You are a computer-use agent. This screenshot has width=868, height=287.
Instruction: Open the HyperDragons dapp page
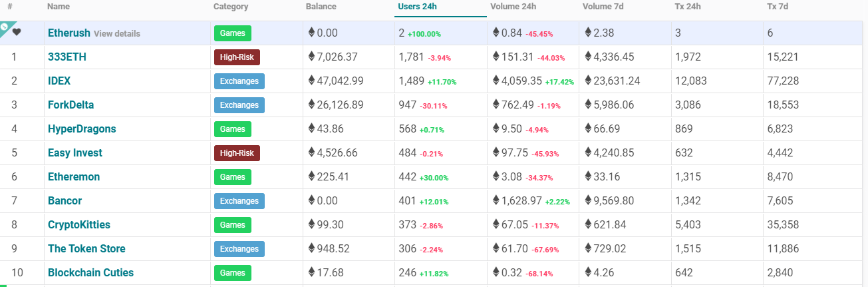(82, 129)
